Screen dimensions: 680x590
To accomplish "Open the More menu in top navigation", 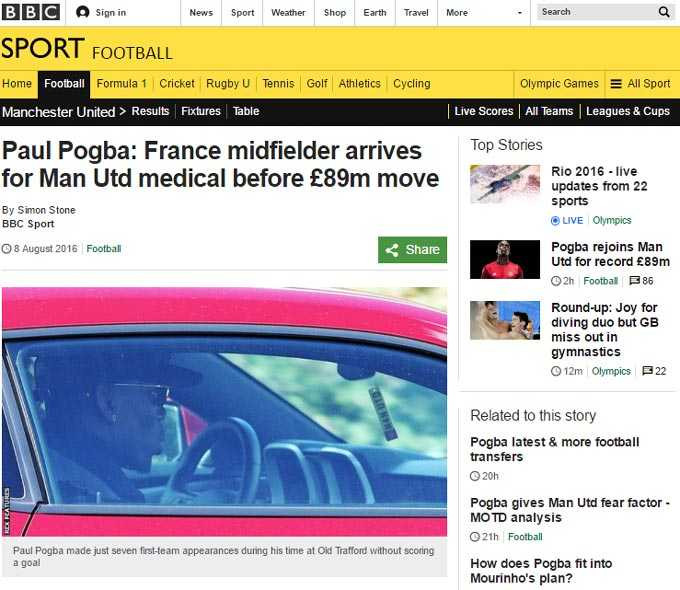I will 457,13.
